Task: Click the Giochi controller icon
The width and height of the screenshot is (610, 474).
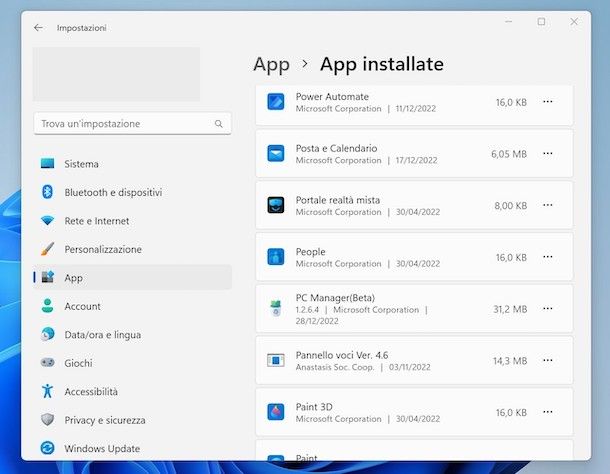Action: pos(47,363)
